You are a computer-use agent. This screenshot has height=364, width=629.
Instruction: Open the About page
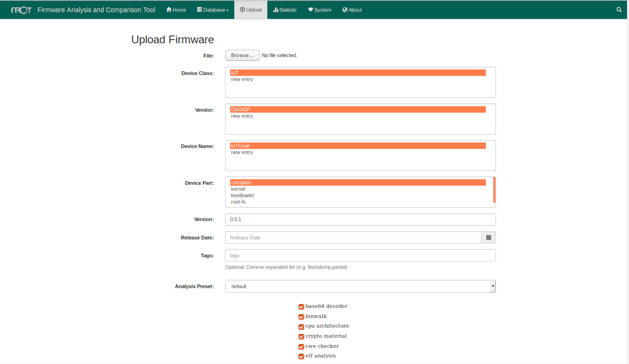point(352,10)
